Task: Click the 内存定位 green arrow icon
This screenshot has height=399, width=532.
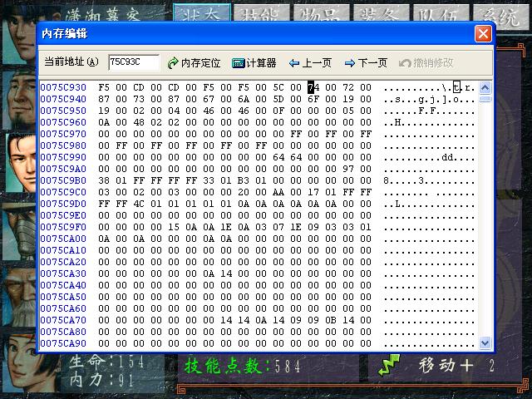Action: point(173,63)
